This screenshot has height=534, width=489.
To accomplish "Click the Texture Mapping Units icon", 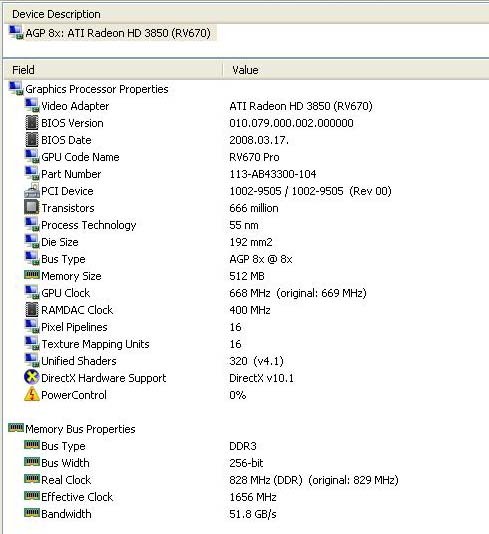I will 32,344.
